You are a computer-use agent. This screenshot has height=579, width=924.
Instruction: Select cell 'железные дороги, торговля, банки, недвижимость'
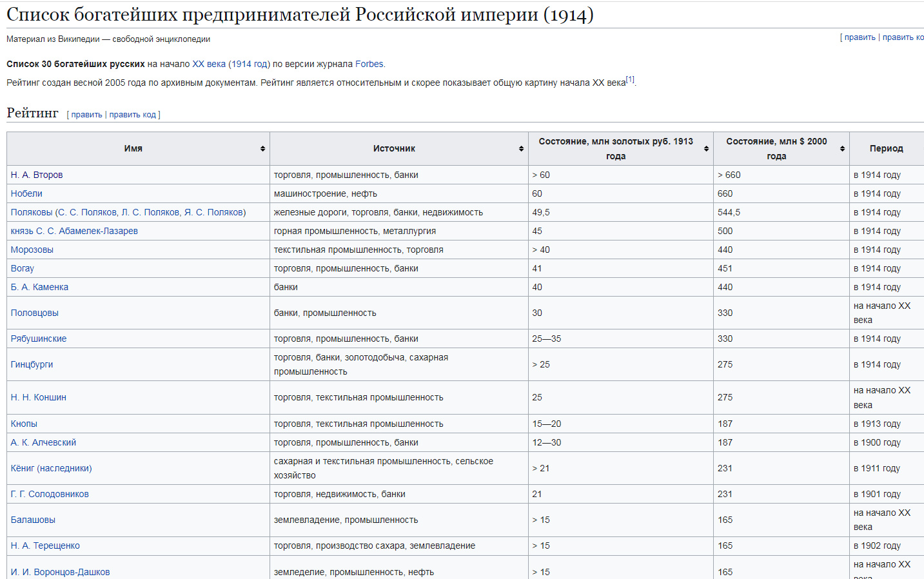[399, 212]
